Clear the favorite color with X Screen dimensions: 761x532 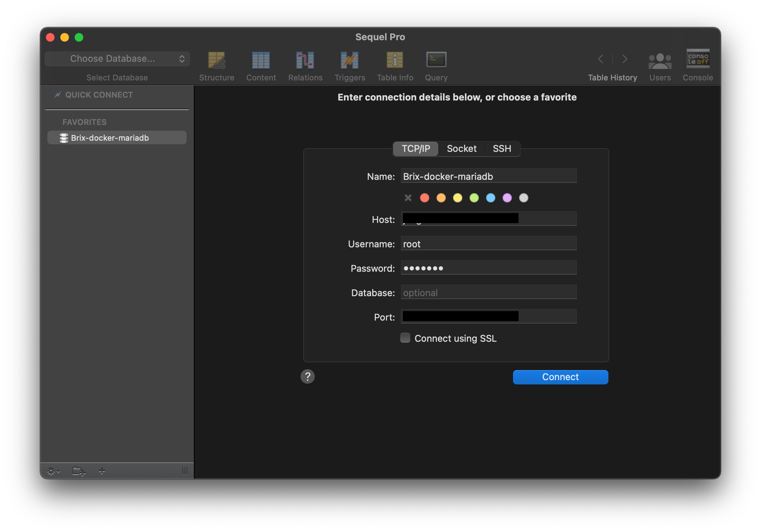coord(408,198)
